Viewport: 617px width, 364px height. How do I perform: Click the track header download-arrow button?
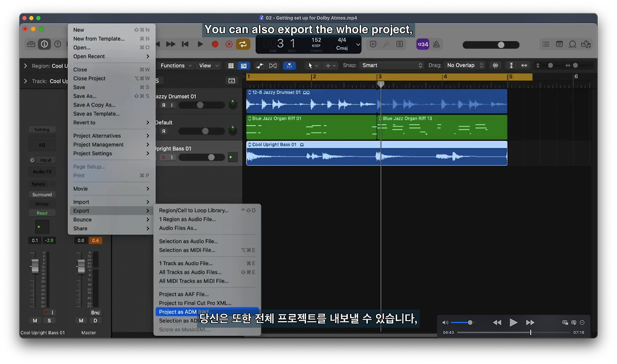[231, 81]
